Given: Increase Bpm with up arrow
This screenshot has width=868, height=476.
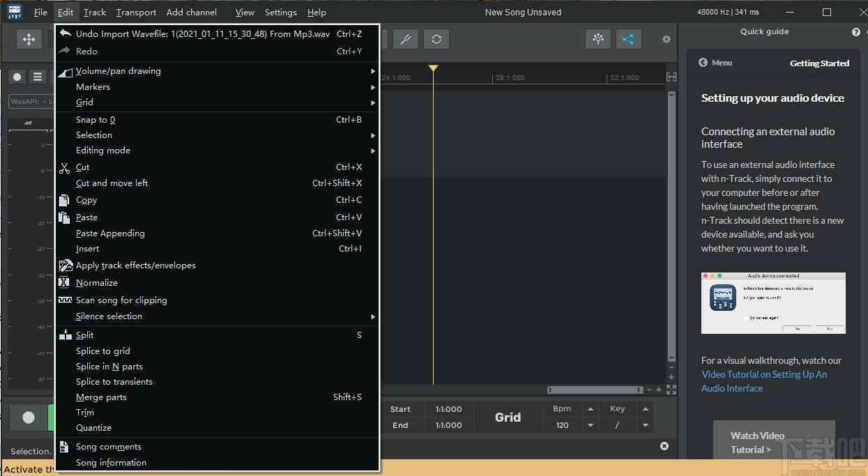Looking at the screenshot, I should pyautogui.click(x=591, y=409).
